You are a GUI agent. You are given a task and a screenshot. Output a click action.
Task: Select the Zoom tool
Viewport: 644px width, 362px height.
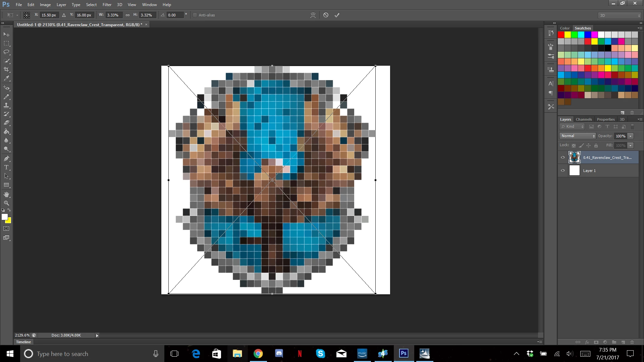(6, 203)
